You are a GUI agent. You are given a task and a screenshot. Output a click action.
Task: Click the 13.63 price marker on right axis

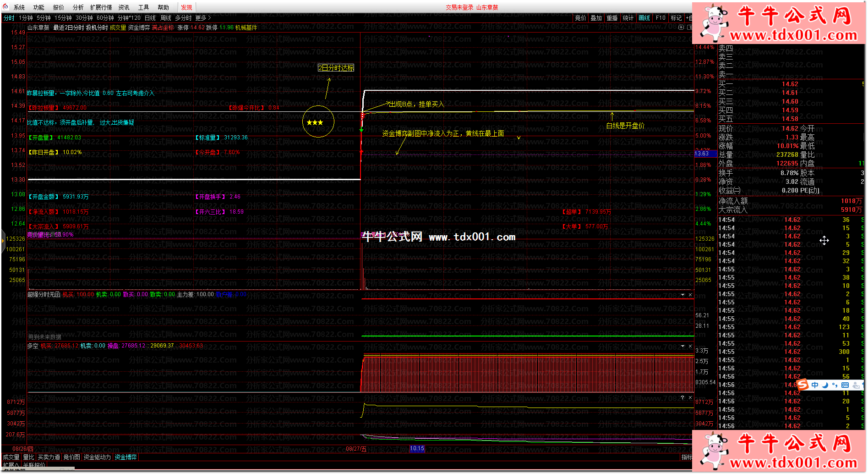pos(705,154)
